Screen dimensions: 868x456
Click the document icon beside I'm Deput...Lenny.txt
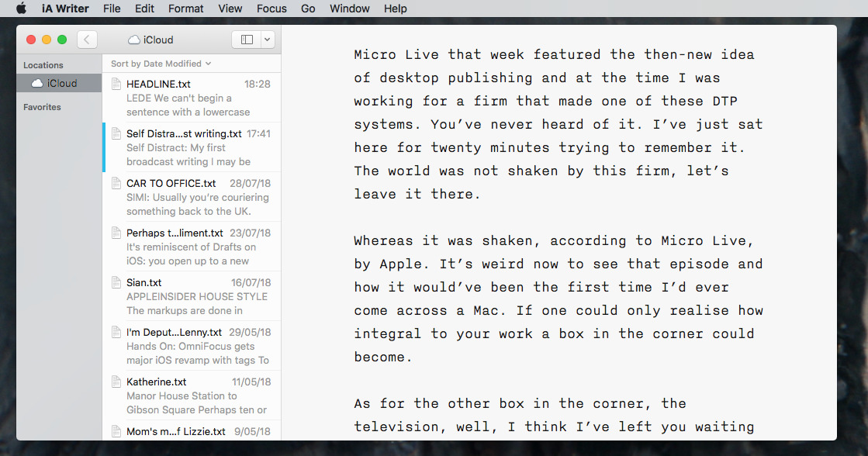point(116,332)
